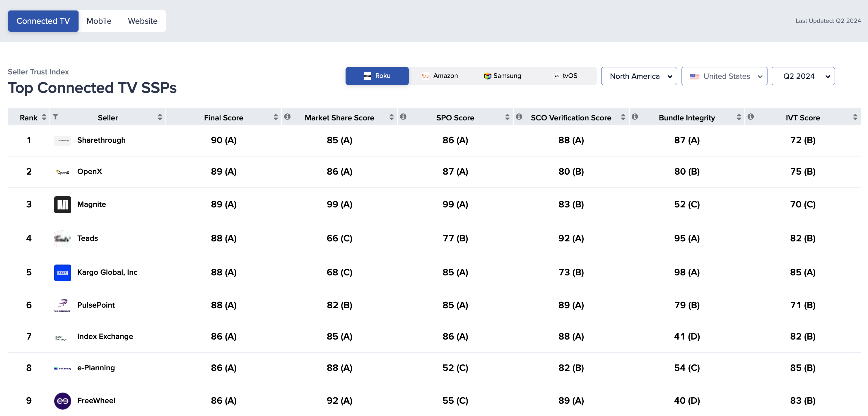The width and height of the screenshot is (868, 416).
Task: Click the OpenX seller logo
Action: click(x=62, y=172)
